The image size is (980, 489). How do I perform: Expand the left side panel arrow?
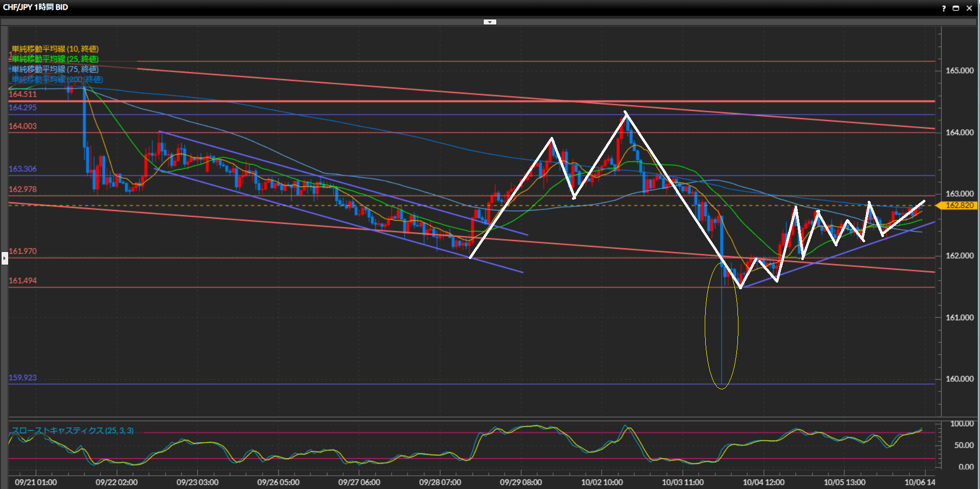click(5, 259)
